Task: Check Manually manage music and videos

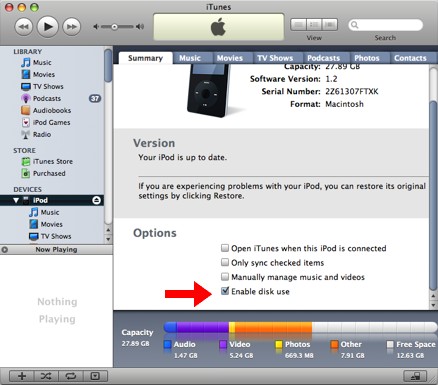Action: (225, 277)
